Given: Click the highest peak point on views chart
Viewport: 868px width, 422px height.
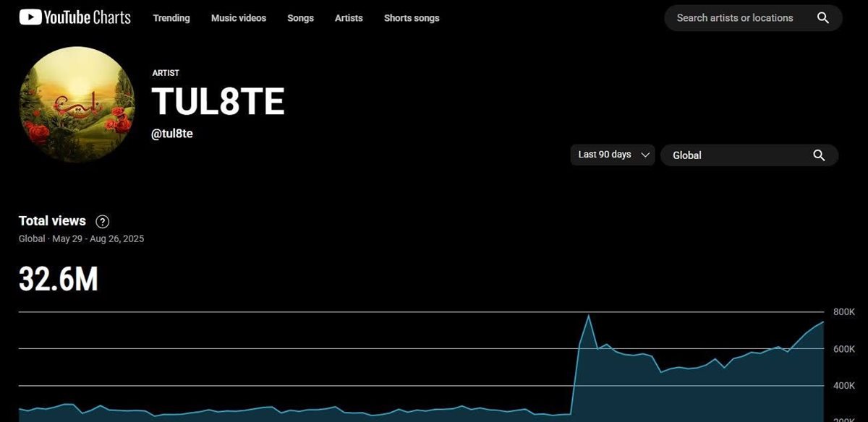Looking at the screenshot, I should click(x=589, y=316).
